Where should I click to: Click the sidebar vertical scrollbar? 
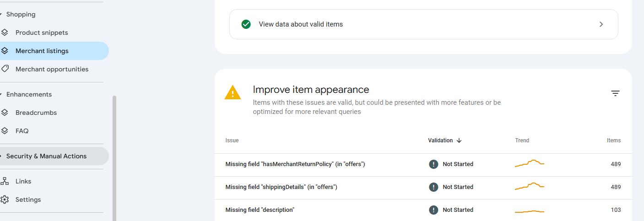click(x=114, y=156)
